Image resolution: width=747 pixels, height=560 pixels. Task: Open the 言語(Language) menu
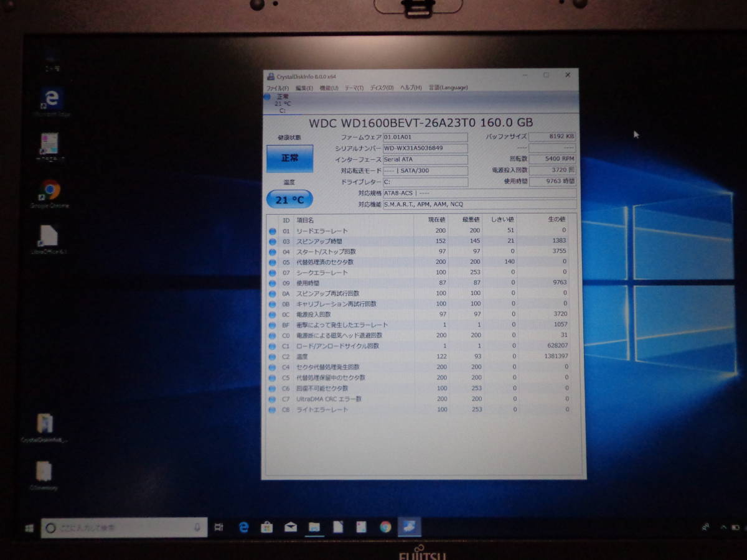pyautogui.click(x=448, y=88)
